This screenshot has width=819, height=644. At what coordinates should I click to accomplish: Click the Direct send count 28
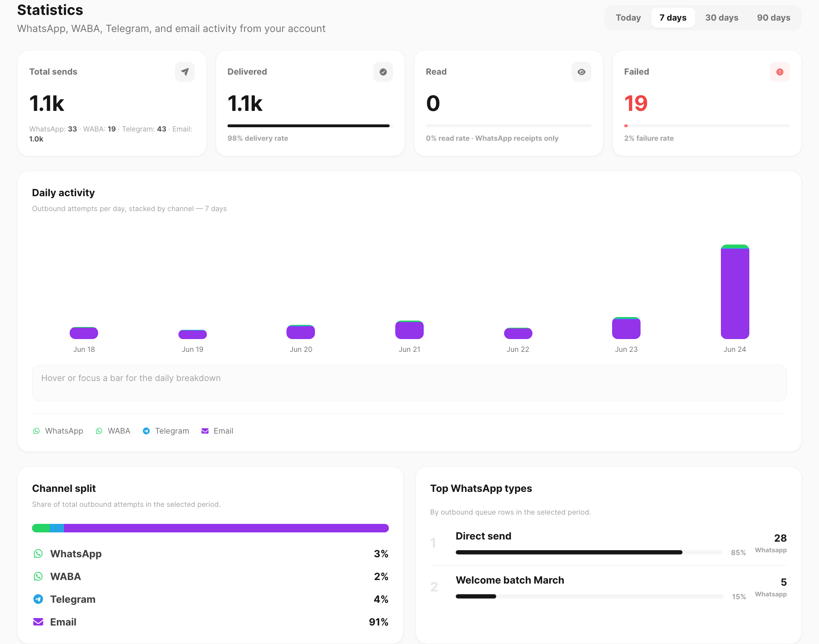coord(780,538)
